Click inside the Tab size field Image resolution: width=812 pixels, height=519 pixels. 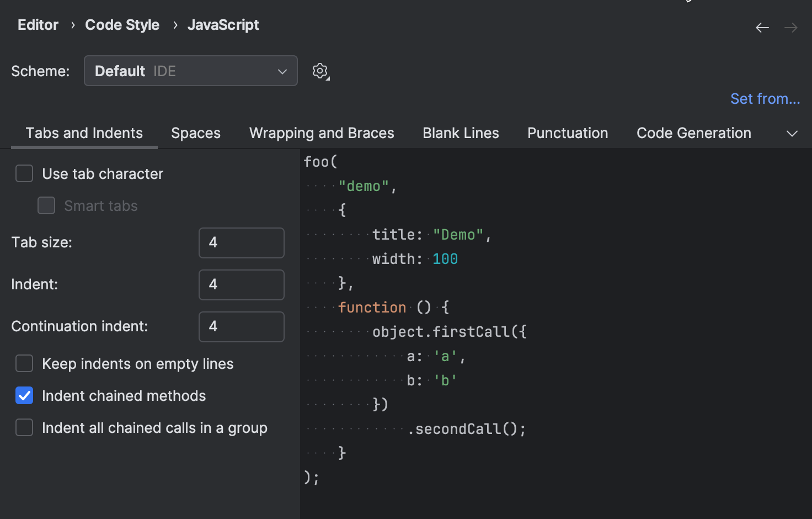(241, 243)
